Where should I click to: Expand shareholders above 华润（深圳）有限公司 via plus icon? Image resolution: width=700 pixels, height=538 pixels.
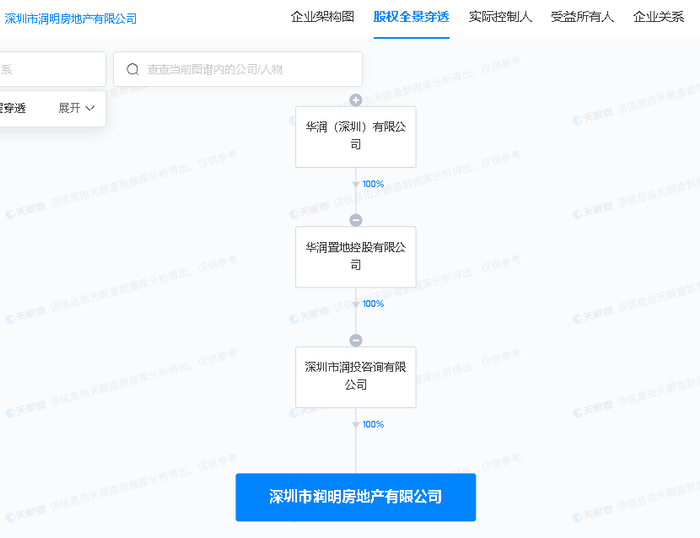pos(355,100)
